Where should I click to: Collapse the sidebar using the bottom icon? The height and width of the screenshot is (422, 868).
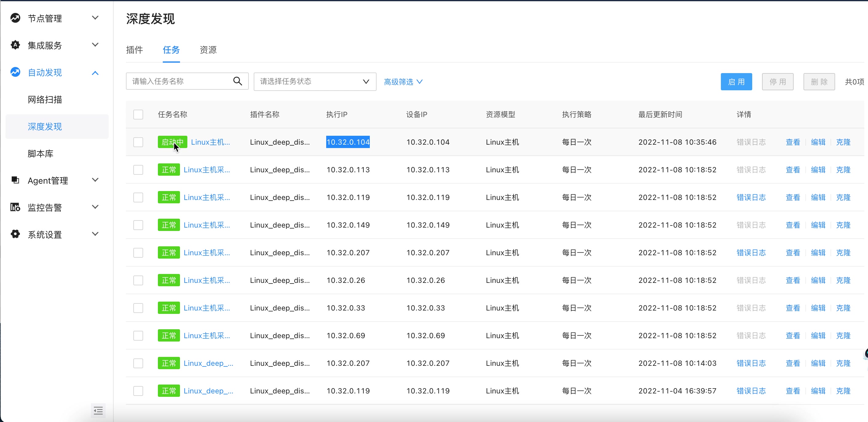pyautogui.click(x=98, y=411)
